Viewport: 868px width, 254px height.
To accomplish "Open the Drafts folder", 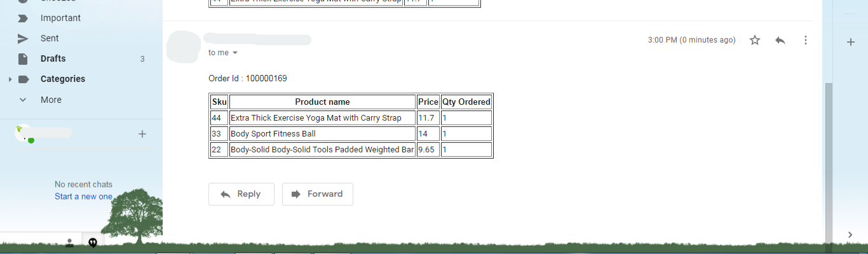I will tap(53, 58).
